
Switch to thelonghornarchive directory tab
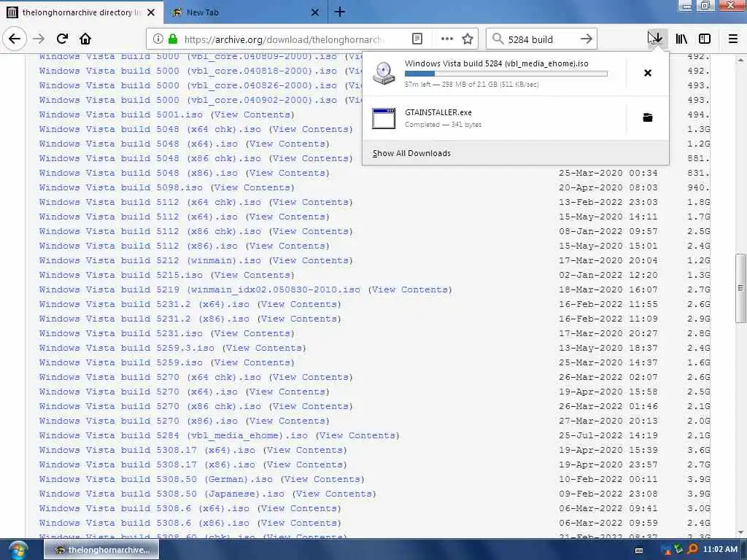82,12
